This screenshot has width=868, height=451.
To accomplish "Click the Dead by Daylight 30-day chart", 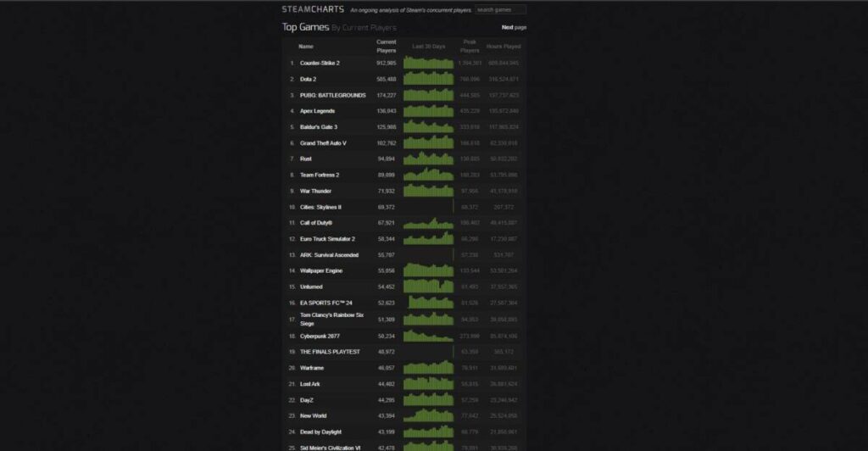I will pos(428,432).
